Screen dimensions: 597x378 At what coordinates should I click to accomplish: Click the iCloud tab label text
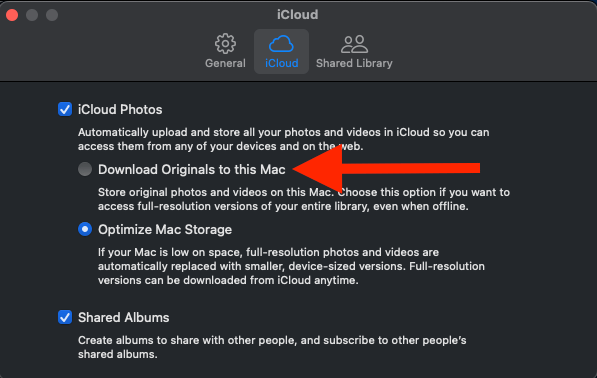(281, 63)
